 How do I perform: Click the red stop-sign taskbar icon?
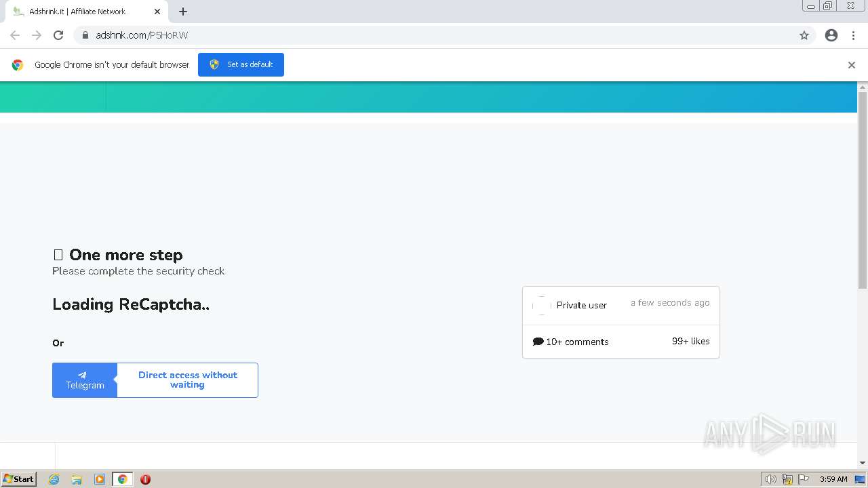point(145,479)
